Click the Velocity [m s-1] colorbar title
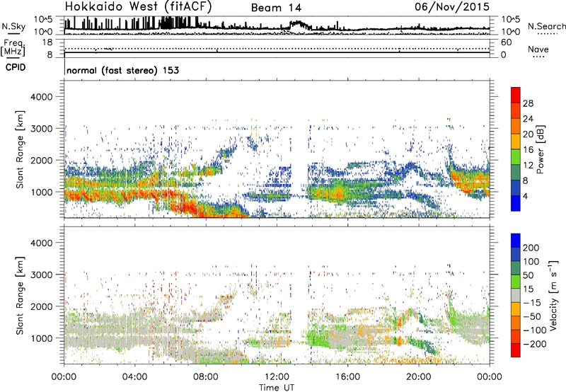Viewport: 566px width, 392px height. 554,295
